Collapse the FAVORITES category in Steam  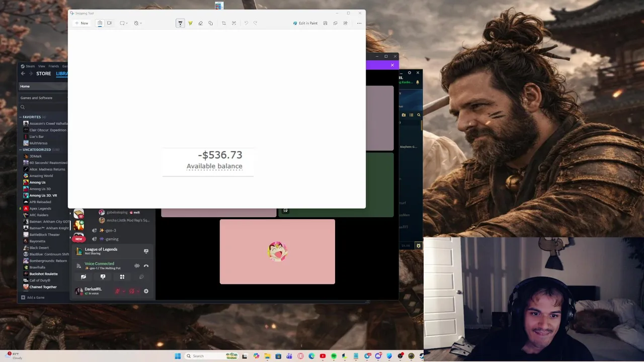pyautogui.click(x=21, y=117)
